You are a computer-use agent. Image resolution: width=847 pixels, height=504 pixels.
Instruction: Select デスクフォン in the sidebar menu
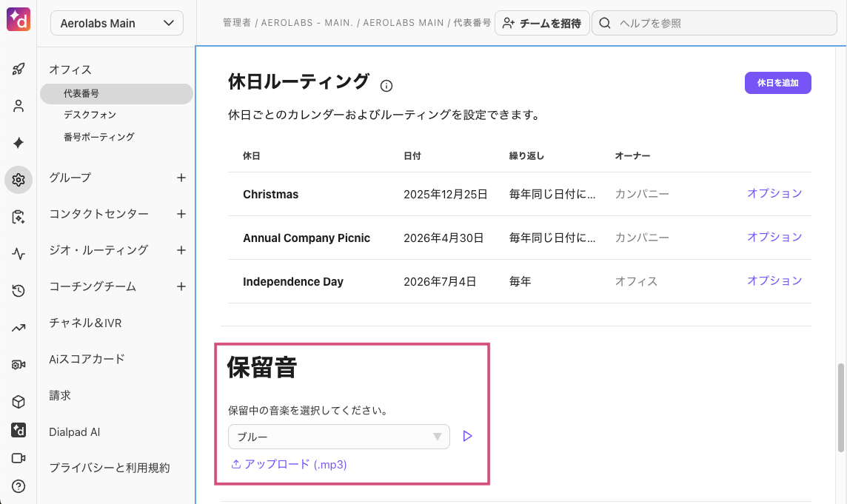click(90, 115)
